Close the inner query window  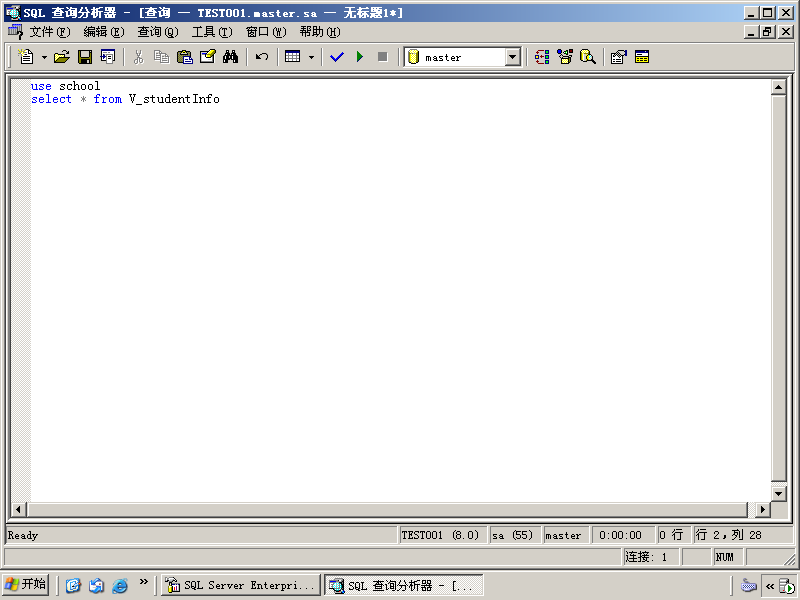(x=786, y=32)
